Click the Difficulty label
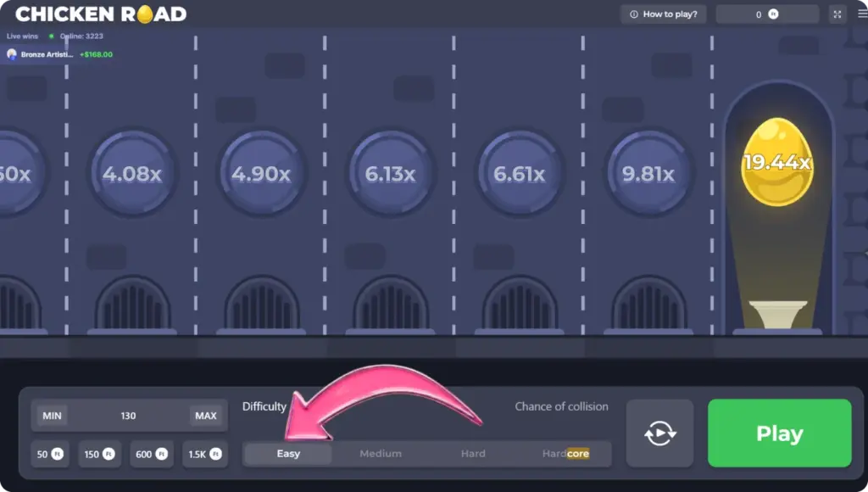 (264, 406)
